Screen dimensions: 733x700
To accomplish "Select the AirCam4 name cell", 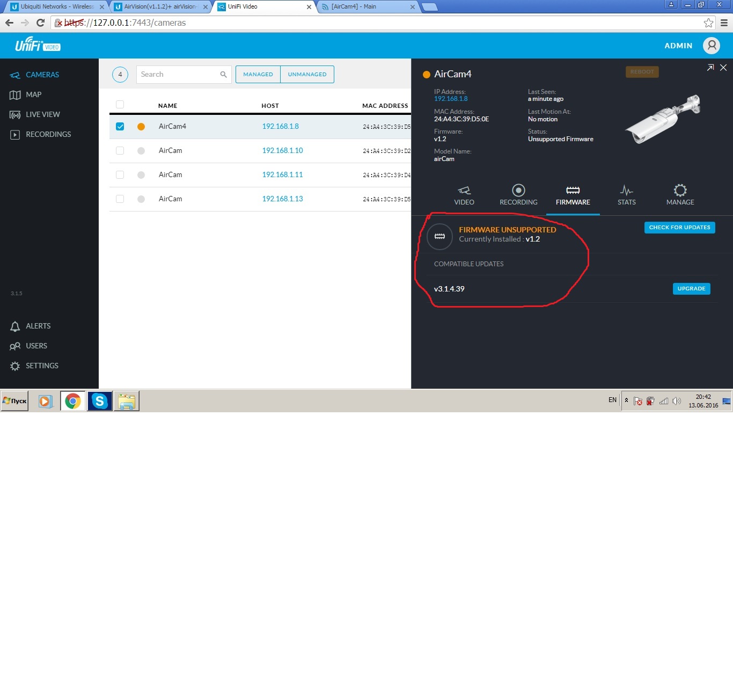I will click(x=172, y=126).
